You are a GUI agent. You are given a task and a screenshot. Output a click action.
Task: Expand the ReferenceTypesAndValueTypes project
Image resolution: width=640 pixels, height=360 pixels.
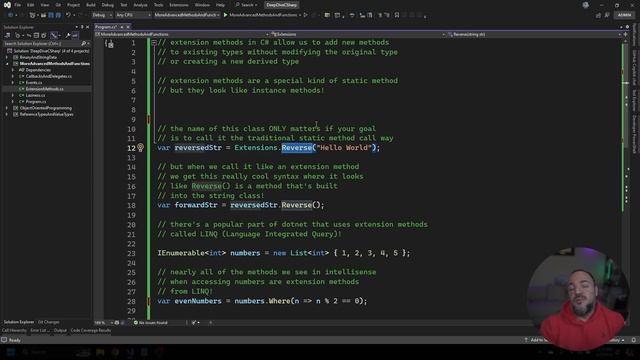[x=7, y=115]
